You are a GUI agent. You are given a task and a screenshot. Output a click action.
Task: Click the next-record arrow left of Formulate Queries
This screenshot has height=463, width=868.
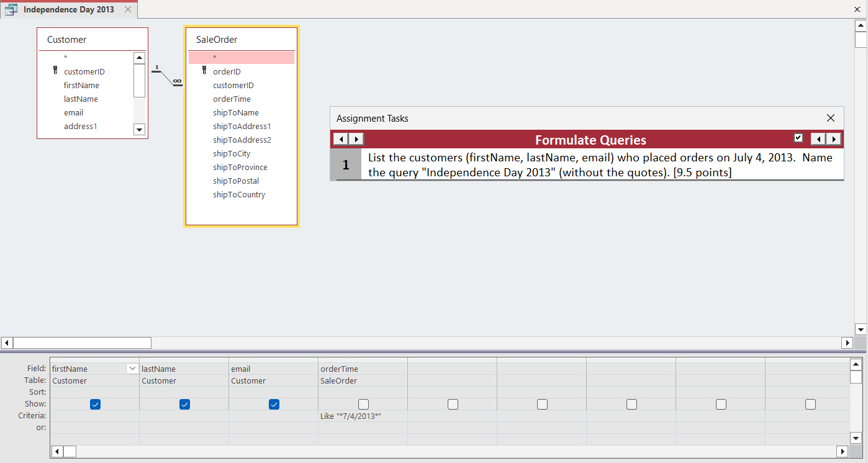[x=355, y=139]
